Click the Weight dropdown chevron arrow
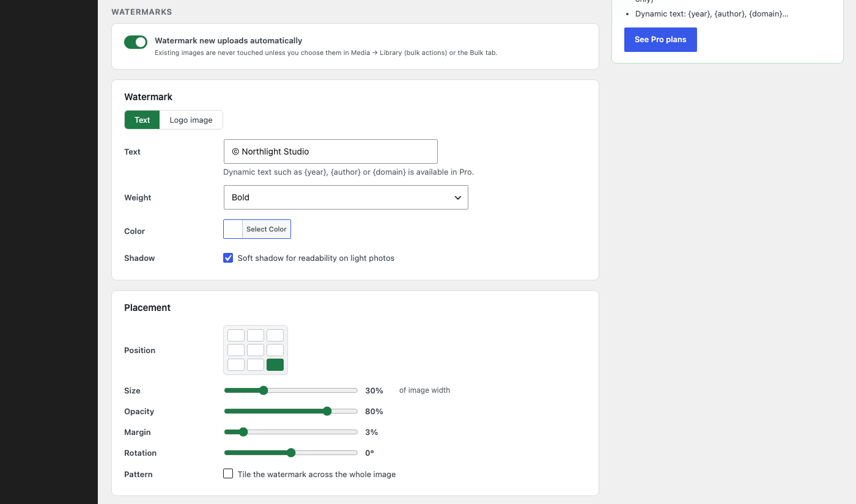This screenshot has height=504, width=856. 458,197
